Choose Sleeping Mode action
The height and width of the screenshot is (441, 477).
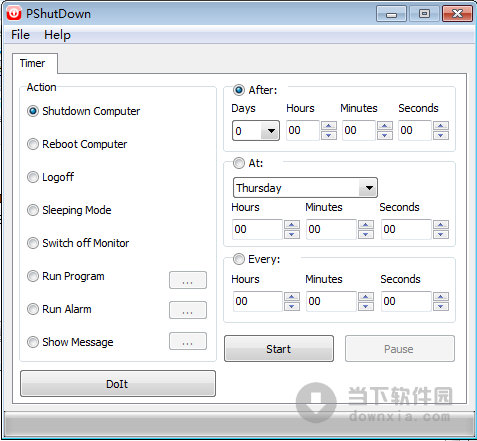pyautogui.click(x=69, y=210)
